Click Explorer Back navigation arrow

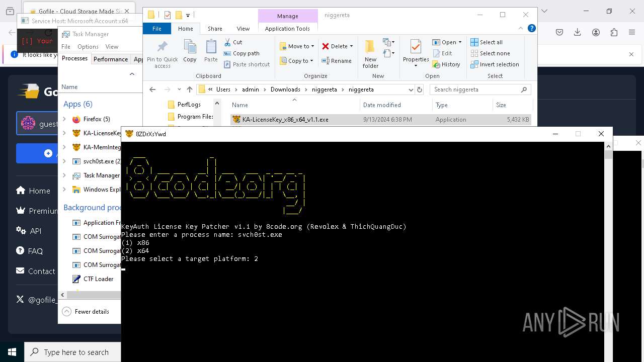point(152,89)
